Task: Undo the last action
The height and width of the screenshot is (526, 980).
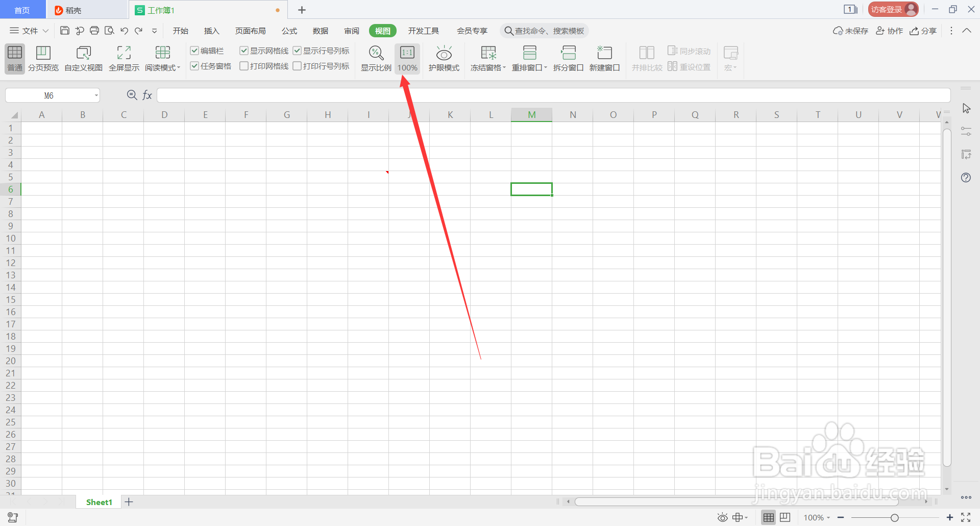Action: [124, 31]
